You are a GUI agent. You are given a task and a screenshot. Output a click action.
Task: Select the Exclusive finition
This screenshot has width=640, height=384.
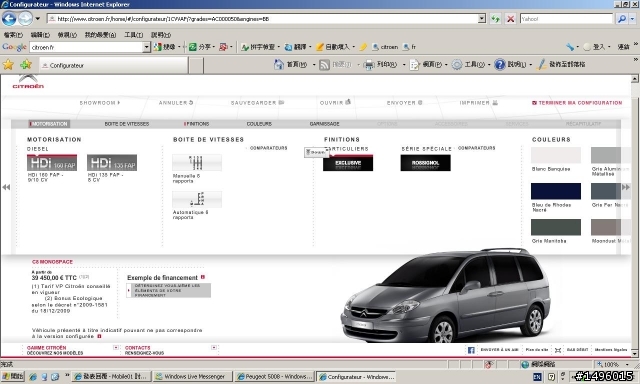pos(348,162)
